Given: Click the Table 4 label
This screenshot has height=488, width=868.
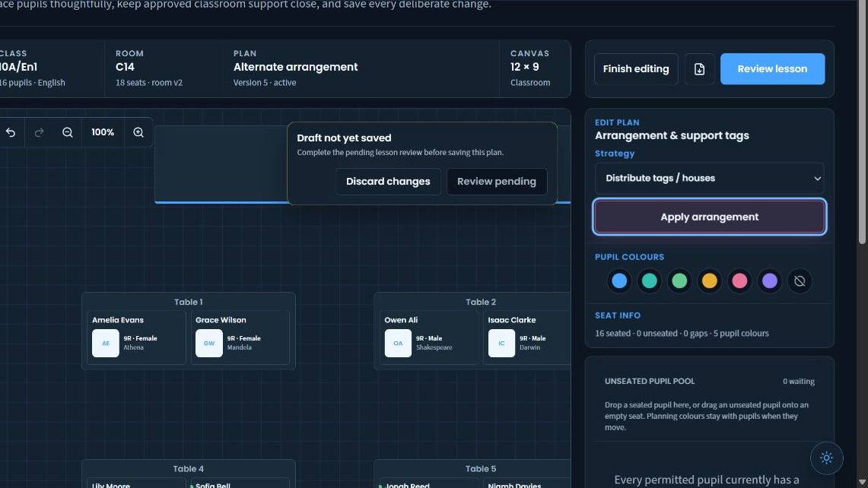Looking at the screenshot, I should coord(188,469).
